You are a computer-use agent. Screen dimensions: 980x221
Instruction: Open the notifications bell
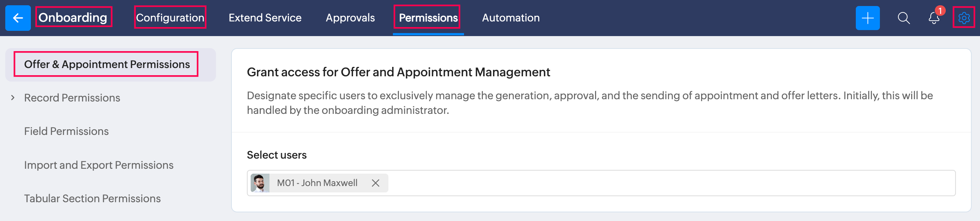pos(934,18)
